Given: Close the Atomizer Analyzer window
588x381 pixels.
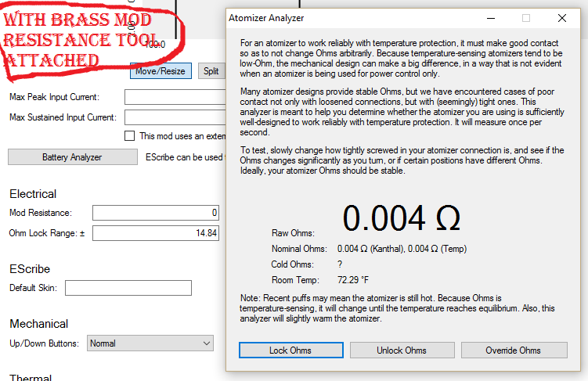Looking at the screenshot, I should click(561, 17).
